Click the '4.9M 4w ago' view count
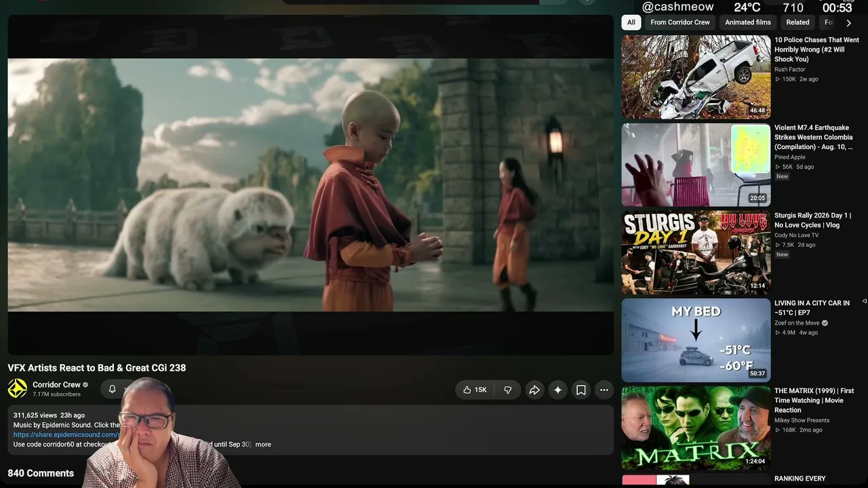The image size is (868, 488). [x=797, y=333]
